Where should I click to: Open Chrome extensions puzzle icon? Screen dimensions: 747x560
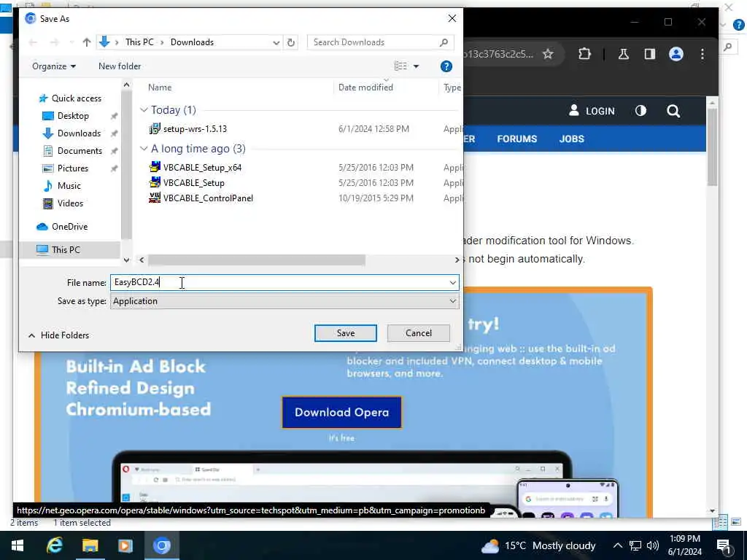pos(584,54)
